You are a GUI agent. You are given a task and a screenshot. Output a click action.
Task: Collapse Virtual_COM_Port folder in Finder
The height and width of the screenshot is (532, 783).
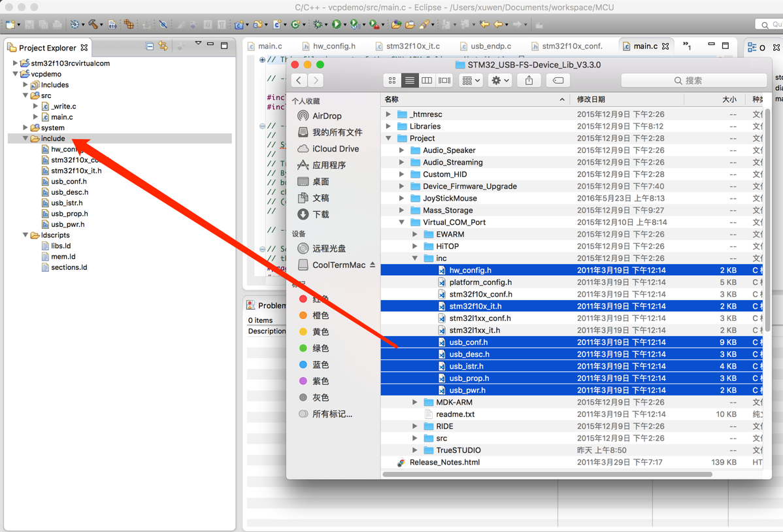pos(401,222)
